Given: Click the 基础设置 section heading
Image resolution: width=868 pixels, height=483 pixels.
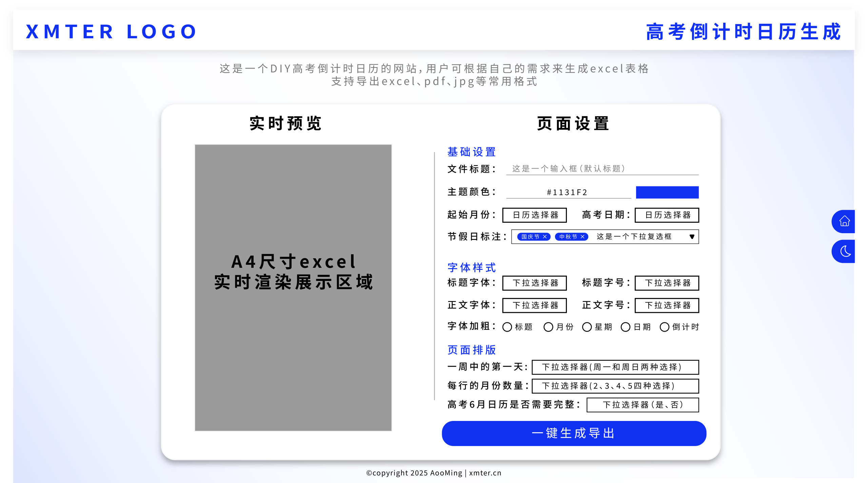Looking at the screenshot, I should coord(472,152).
